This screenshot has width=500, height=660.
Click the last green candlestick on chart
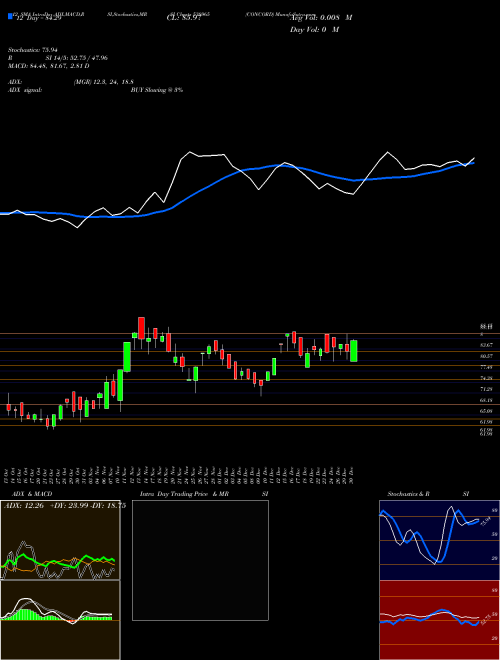[x=354, y=351]
